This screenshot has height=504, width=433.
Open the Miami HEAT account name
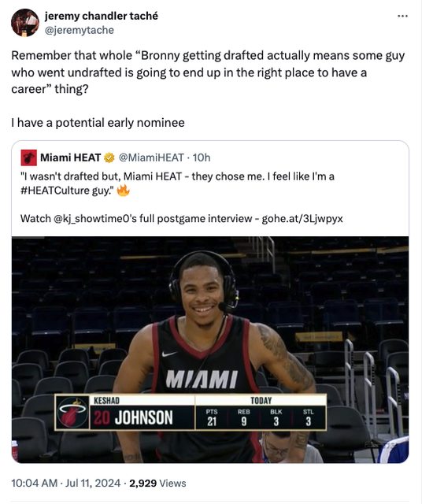(x=70, y=157)
